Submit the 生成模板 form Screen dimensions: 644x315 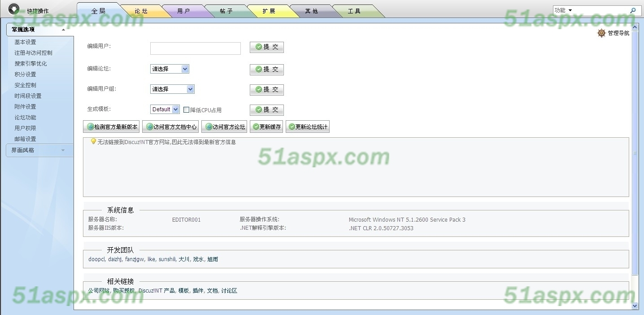[267, 110]
